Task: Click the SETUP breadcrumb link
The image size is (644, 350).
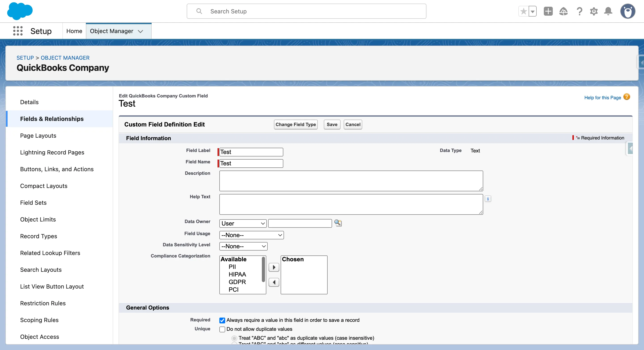Action: point(25,58)
